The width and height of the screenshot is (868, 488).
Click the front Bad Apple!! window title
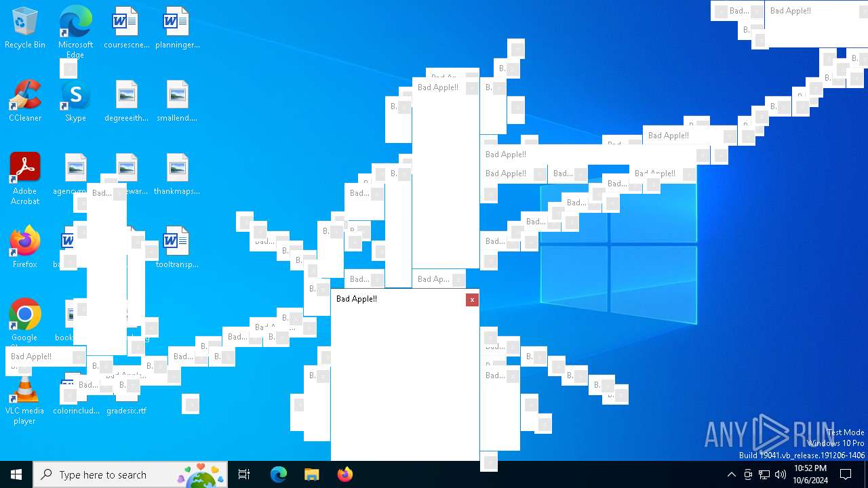coord(357,299)
